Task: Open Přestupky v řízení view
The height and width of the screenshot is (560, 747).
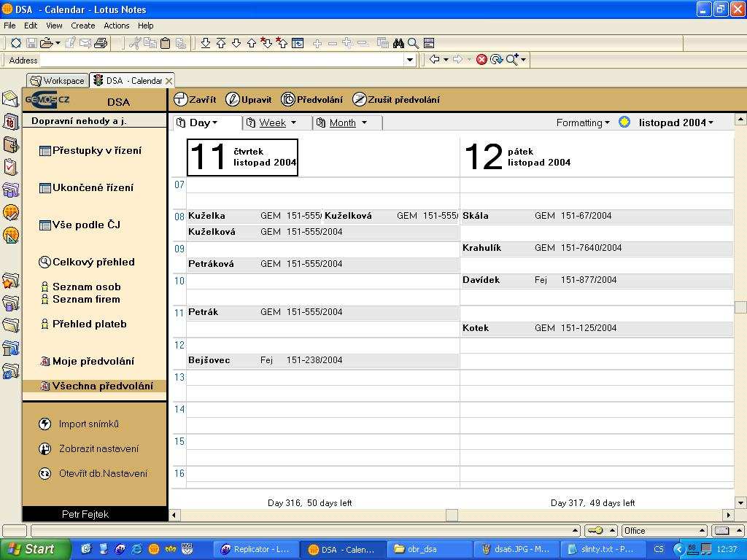Action: coord(90,150)
